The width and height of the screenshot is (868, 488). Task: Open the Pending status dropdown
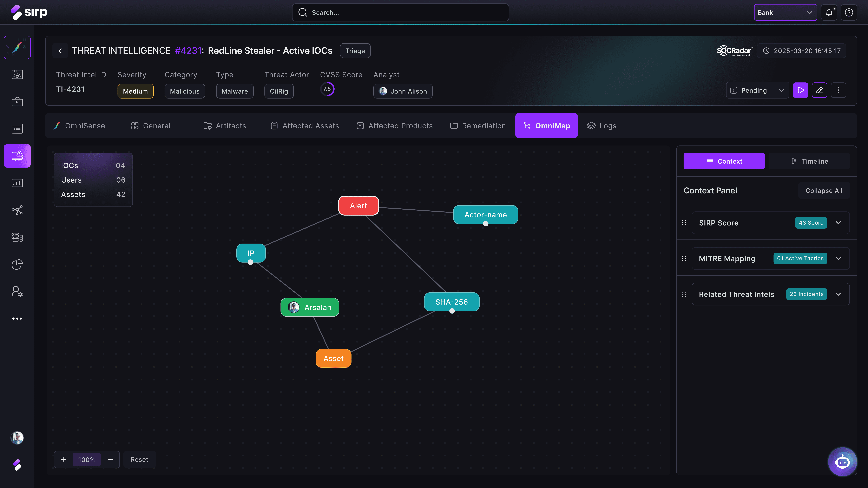tap(757, 90)
